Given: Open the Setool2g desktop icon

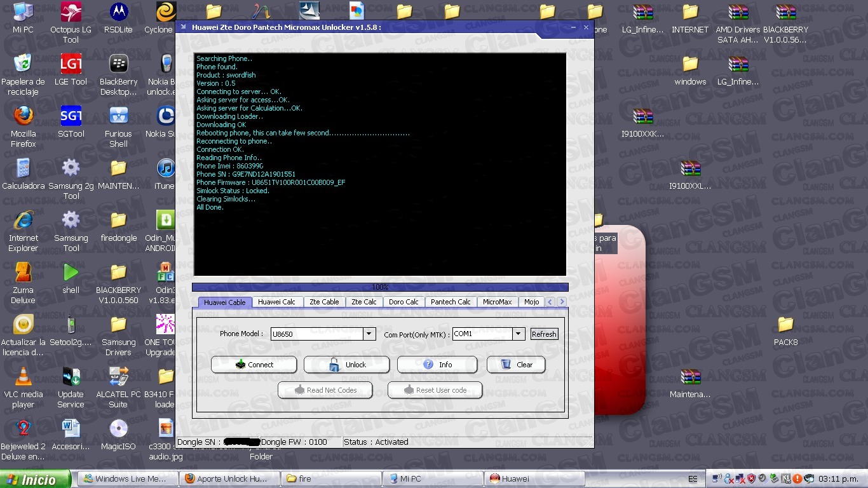Looking at the screenshot, I should coord(71,330).
